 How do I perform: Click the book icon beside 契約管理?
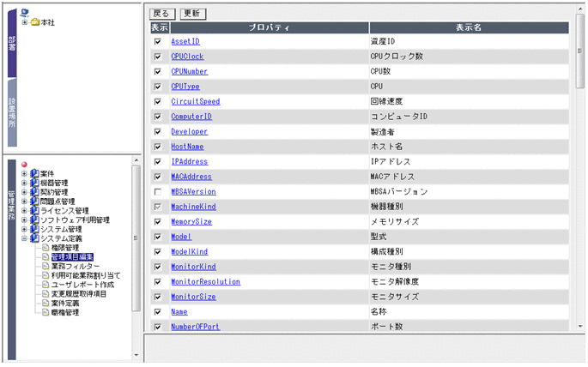click(34, 192)
